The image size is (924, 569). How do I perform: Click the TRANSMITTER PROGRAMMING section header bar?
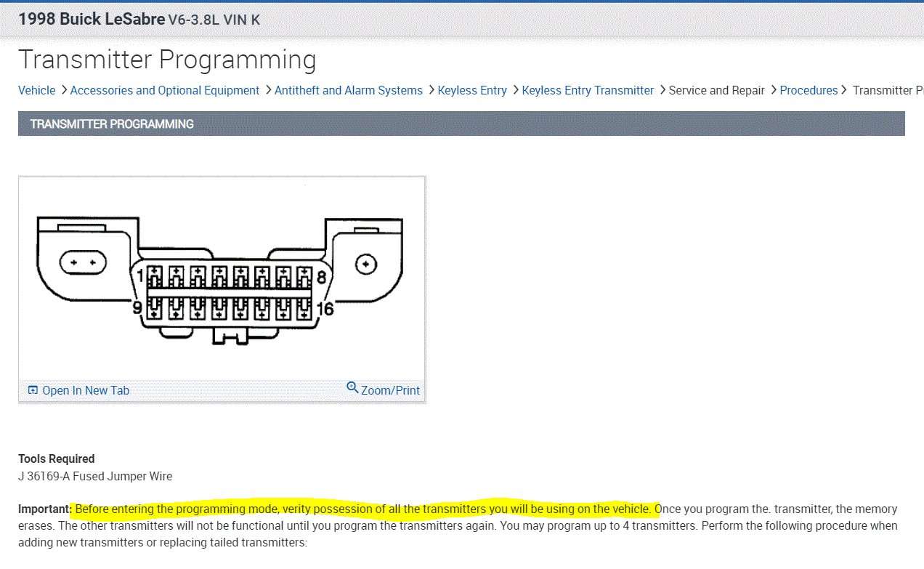[x=461, y=124]
